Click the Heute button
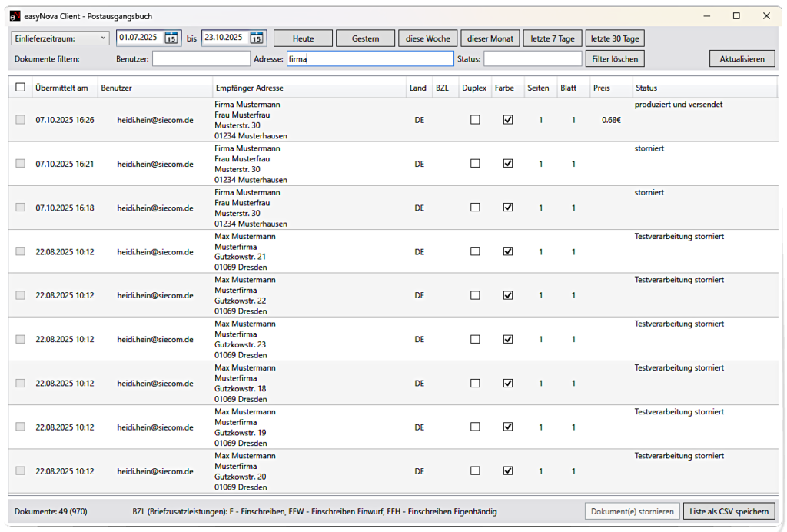 [x=303, y=38]
